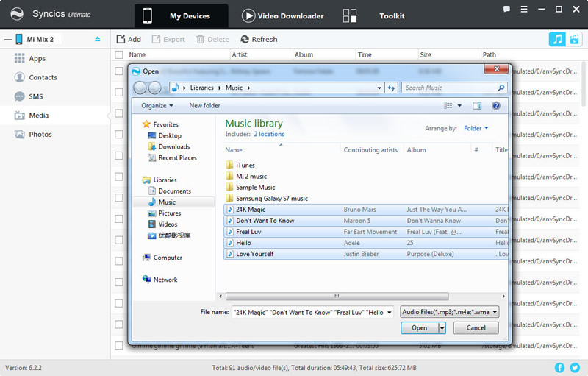Viewport: 588px width, 376px height.
Task: Refresh the Music folder location
Action: point(391,88)
